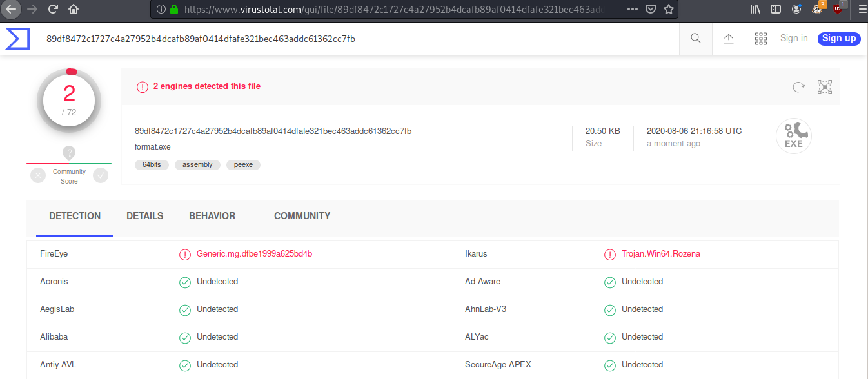Viewport: 868px width, 379px height.
Task: Click the upload file icon
Action: (x=729, y=39)
